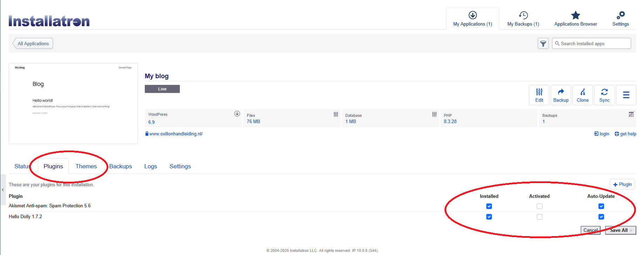The image size is (644, 255).
Task: Open the My Backups tab
Action: 523,19
